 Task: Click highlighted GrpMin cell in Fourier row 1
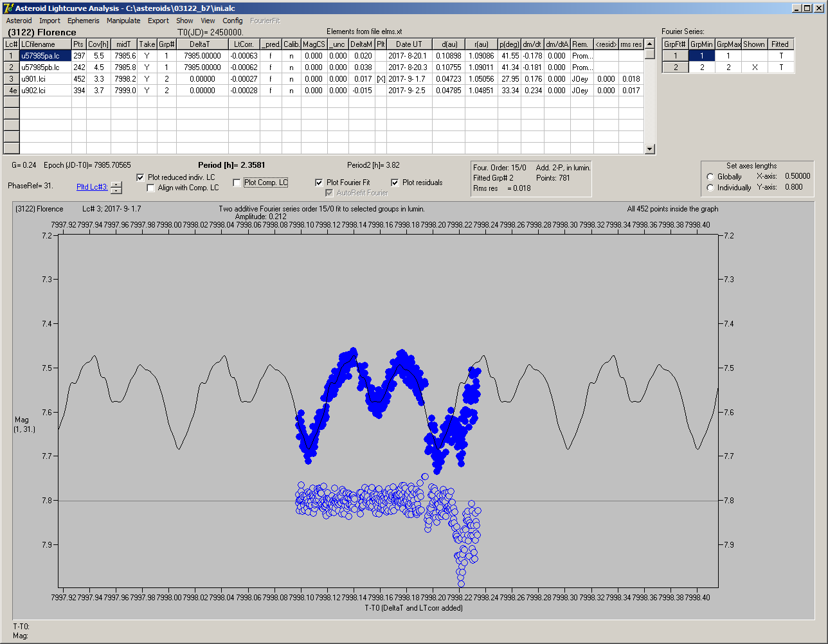(x=701, y=56)
